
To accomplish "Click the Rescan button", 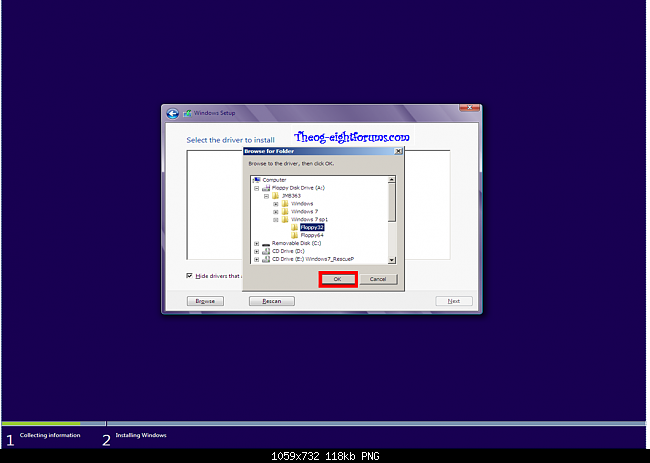I will pyautogui.click(x=272, y=301).
